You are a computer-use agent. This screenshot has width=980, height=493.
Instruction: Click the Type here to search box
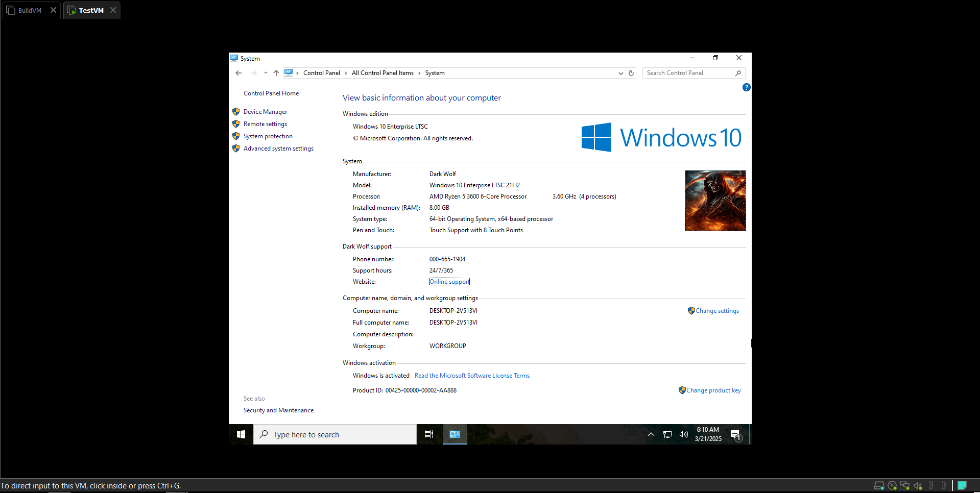pyautogui.click(x=335, y=434)
